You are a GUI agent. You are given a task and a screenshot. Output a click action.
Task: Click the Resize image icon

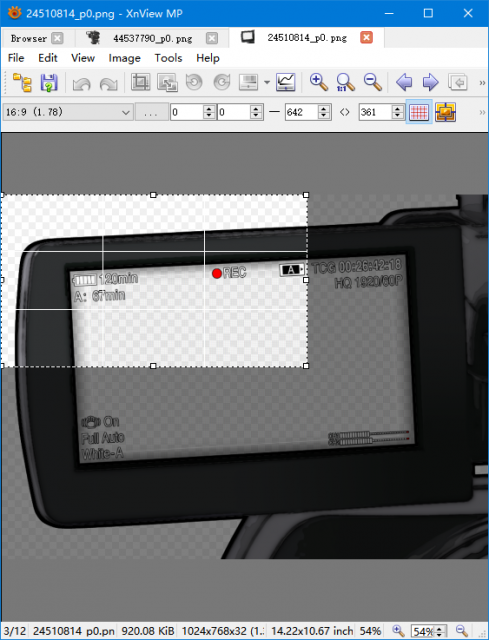[x=167, y=82]
